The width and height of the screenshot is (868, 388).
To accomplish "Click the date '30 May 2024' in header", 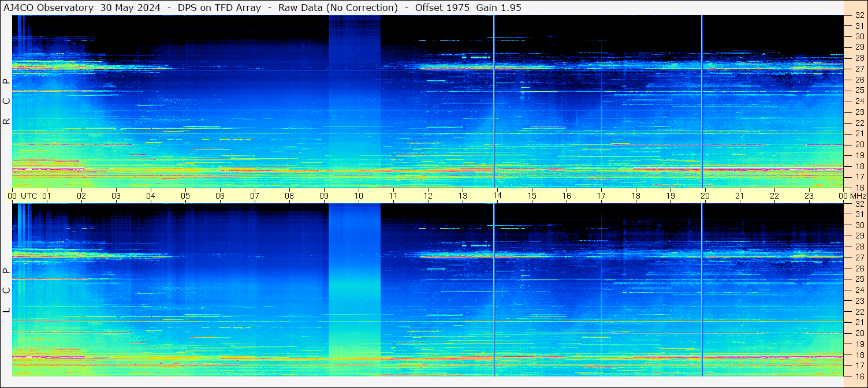I will point(131,8).
